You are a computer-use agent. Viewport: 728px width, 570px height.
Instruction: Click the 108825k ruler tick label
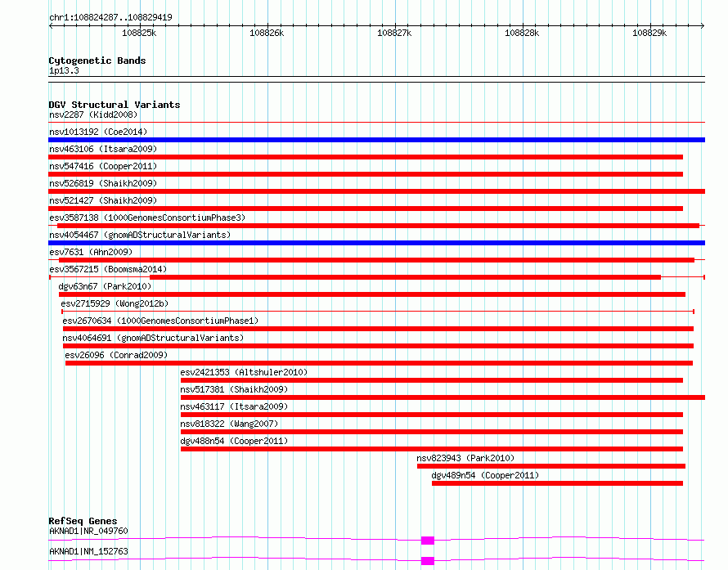(x=139, y=33)
